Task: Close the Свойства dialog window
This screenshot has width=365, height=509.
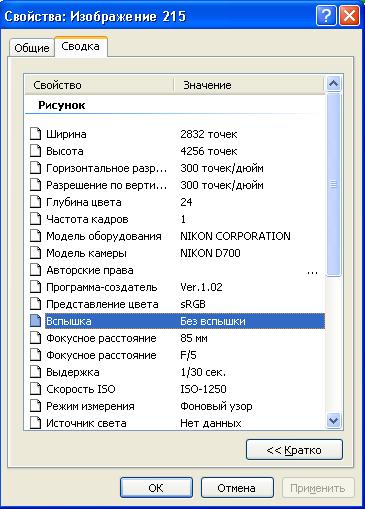Action: (x=349, y=15)
